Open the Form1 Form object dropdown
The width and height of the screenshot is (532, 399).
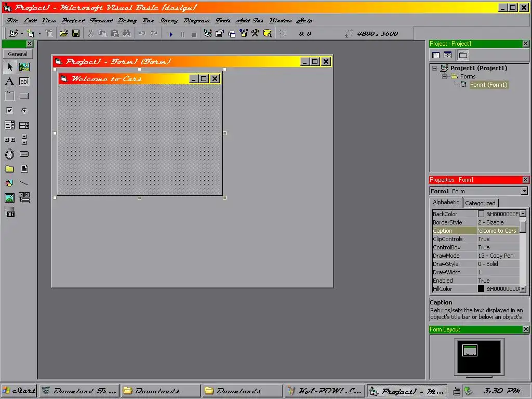pos(524,191)
